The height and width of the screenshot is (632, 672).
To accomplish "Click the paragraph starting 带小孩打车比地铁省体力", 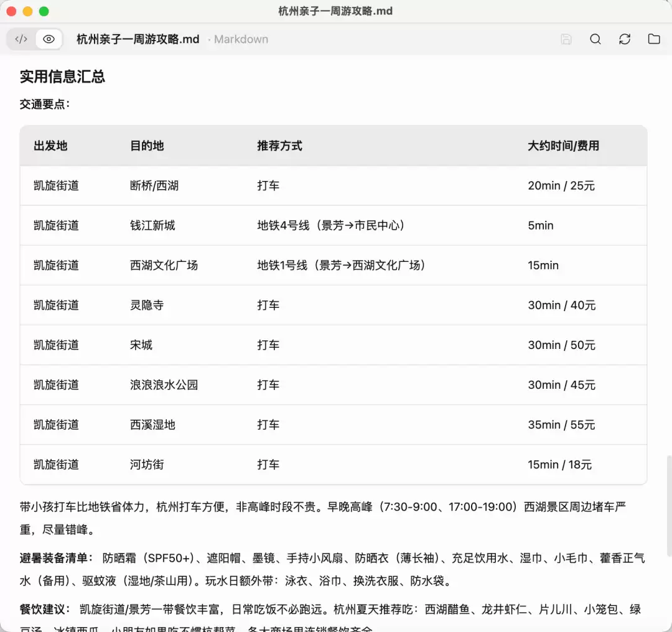I will click(x=323, y=518).
